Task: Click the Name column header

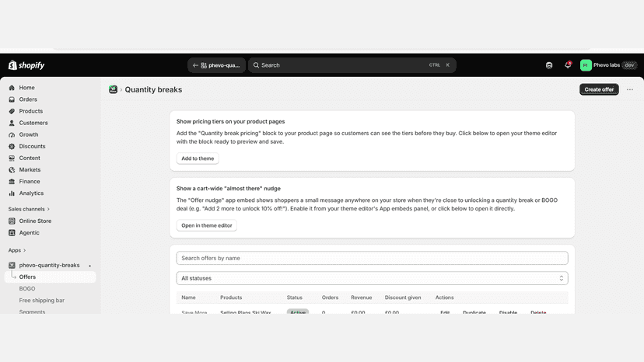Action: click(x=188, y=298)
